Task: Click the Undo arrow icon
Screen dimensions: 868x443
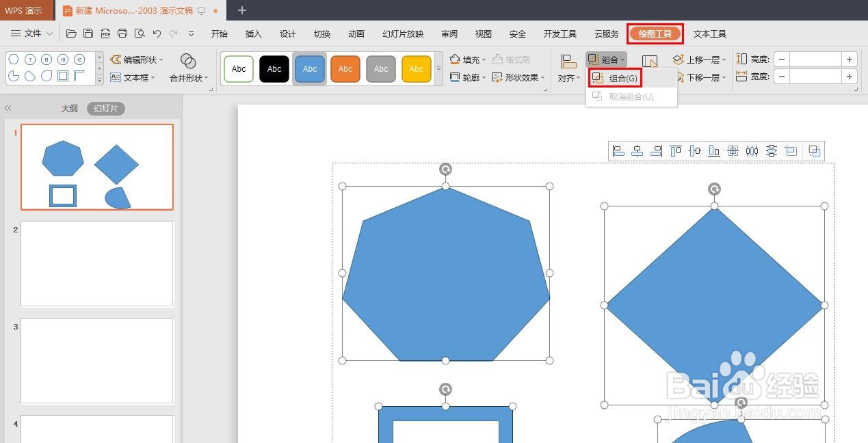Action: pyautogui.click(x=157, y=33)
